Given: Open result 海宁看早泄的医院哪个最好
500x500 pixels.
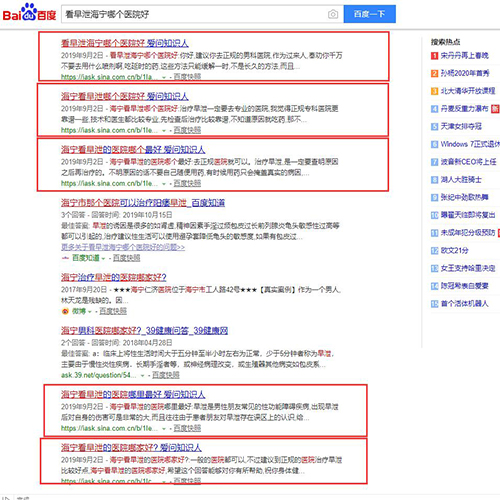Looking at the screenshot, I should pos(133,150).
